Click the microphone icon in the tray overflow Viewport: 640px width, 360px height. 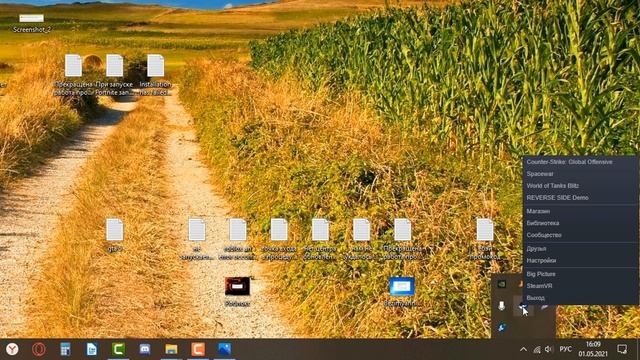tap(502, 306)
